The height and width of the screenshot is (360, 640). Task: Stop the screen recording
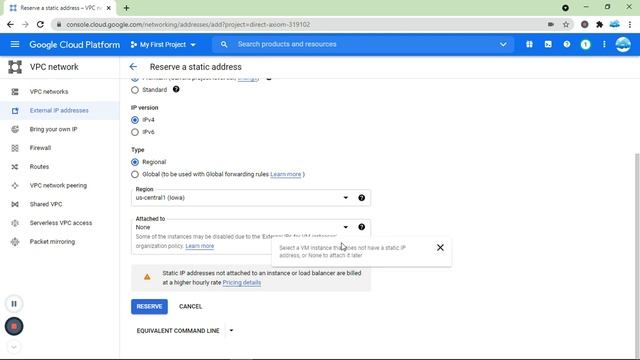14,327
